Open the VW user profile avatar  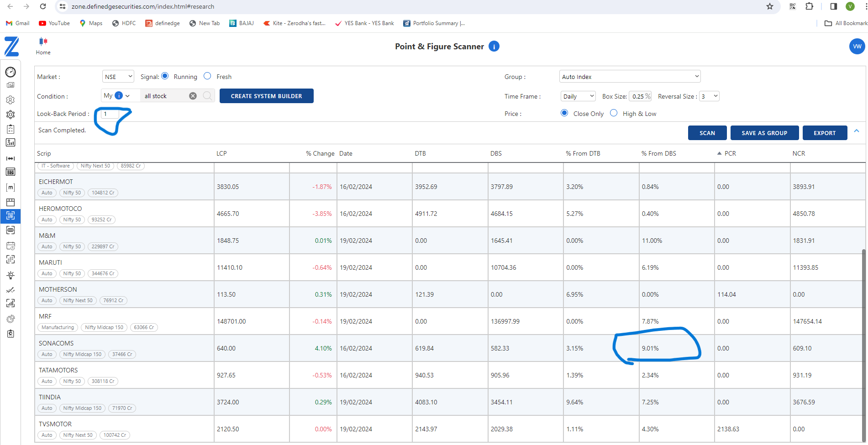coord(857,47)
